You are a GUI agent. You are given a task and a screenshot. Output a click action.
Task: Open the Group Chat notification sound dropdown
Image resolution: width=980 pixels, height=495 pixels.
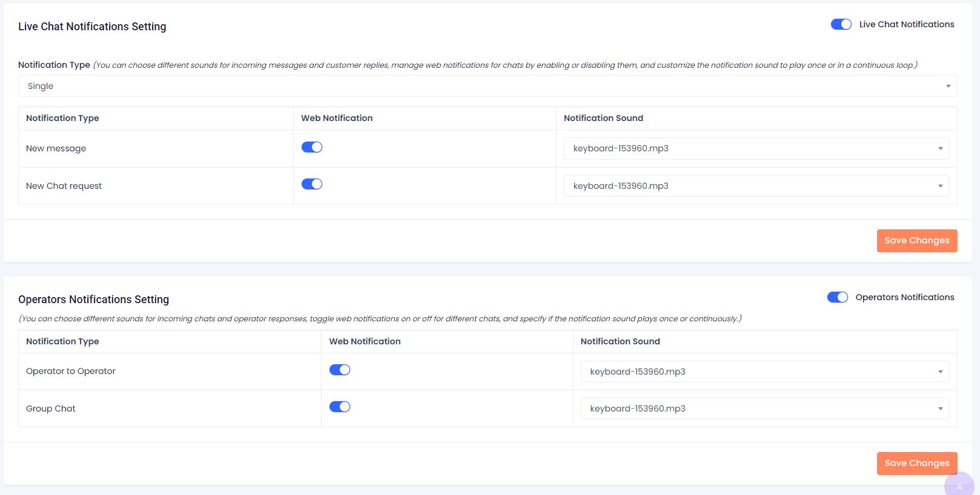click(764, 408)
